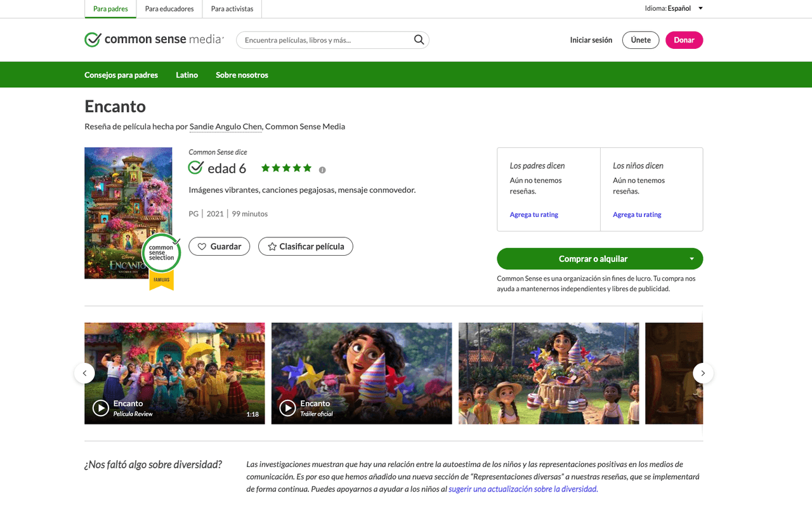Screen dimensions: 812x519
Task: Open the Comprar o alquilar options arrow
Action: (x=691, y=258)
